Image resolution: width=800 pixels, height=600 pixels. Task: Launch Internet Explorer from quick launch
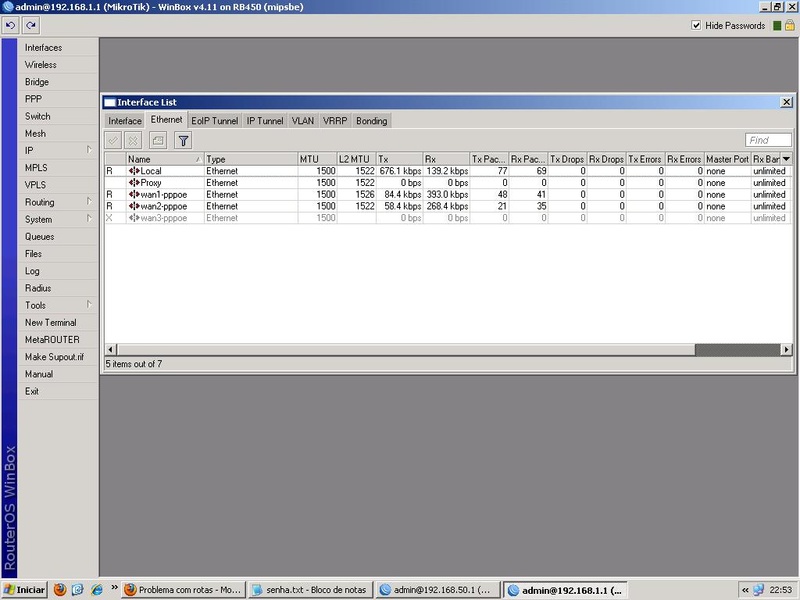pyautogui.click(x=96, y=590)
